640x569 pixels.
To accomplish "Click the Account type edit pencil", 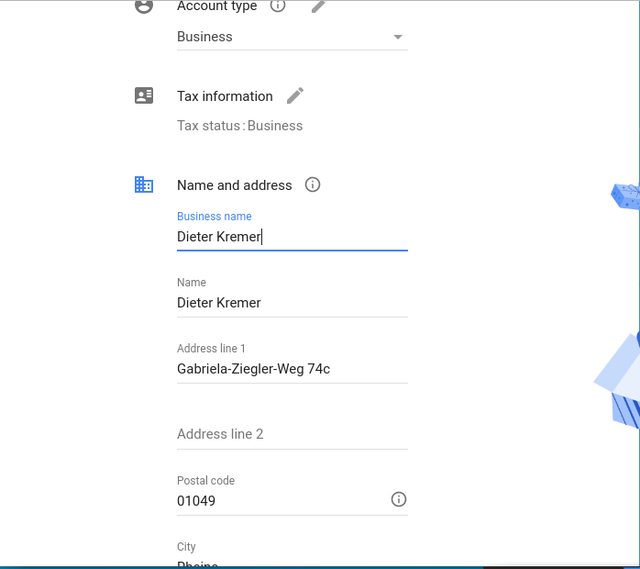I will [318, 6].
